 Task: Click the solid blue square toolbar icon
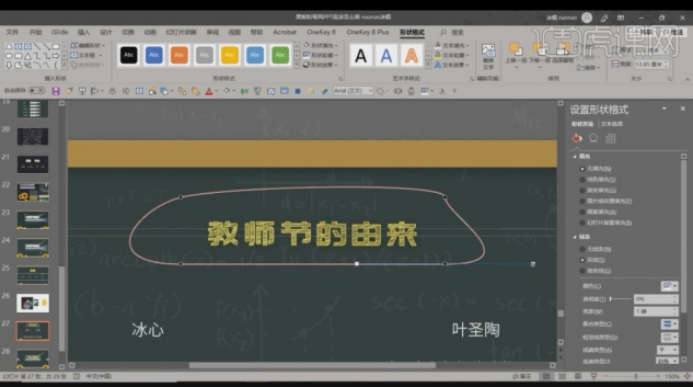click(297, 91)
